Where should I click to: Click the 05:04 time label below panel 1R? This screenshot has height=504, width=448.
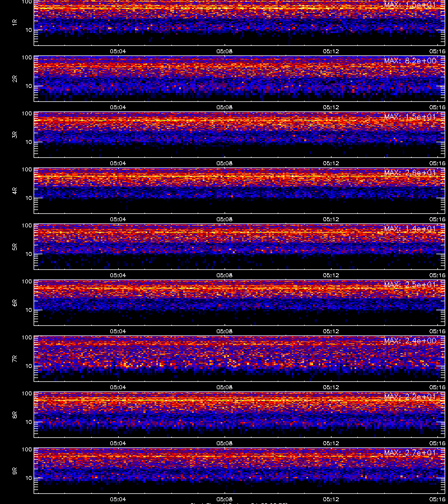[x=118, y=51]
